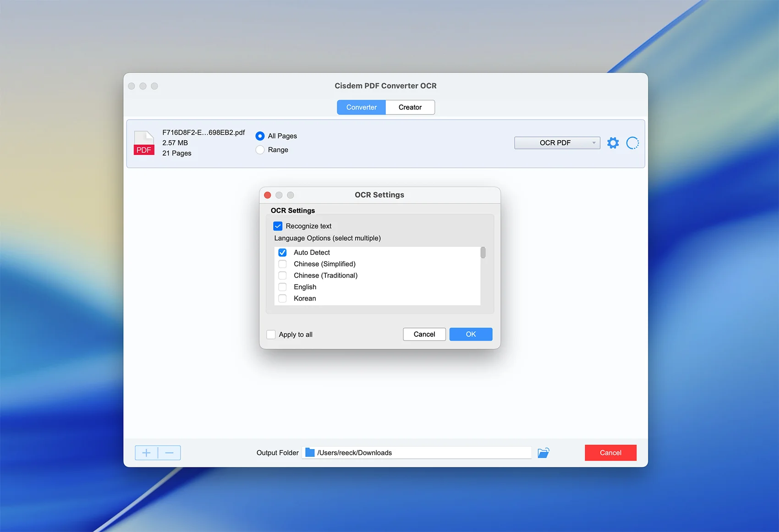Image resolution: width=779 pixels, height=532 pixels.
Task: Toggle the Auto Detect language checkbox
Action: (x=283, y=252)
